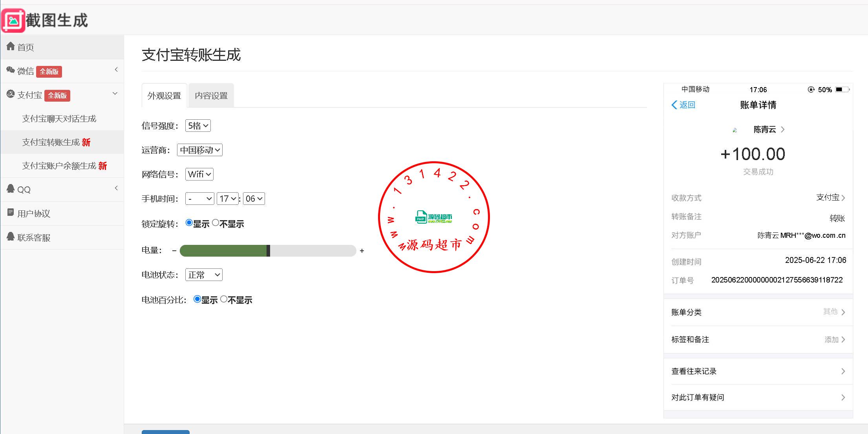Click the 联系客服 icon
Image resolution: width=868 pixels, height=434 pixels.
point(11,237)
